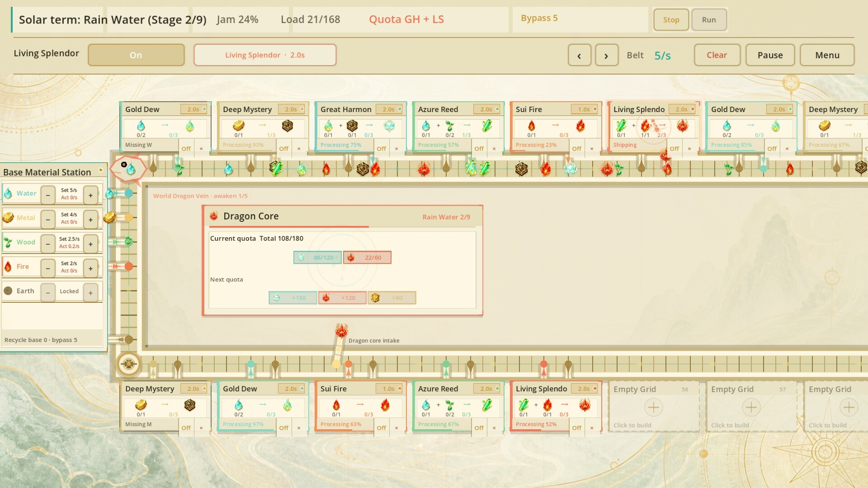Increase Wood supply rate
Image resolution: width=868 pixels, height=488 pixels.
90,244
